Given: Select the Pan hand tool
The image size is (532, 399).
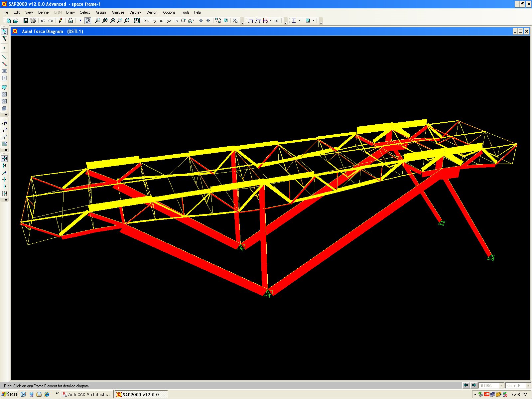Looking at the screenshot, I should pos(137,21).
